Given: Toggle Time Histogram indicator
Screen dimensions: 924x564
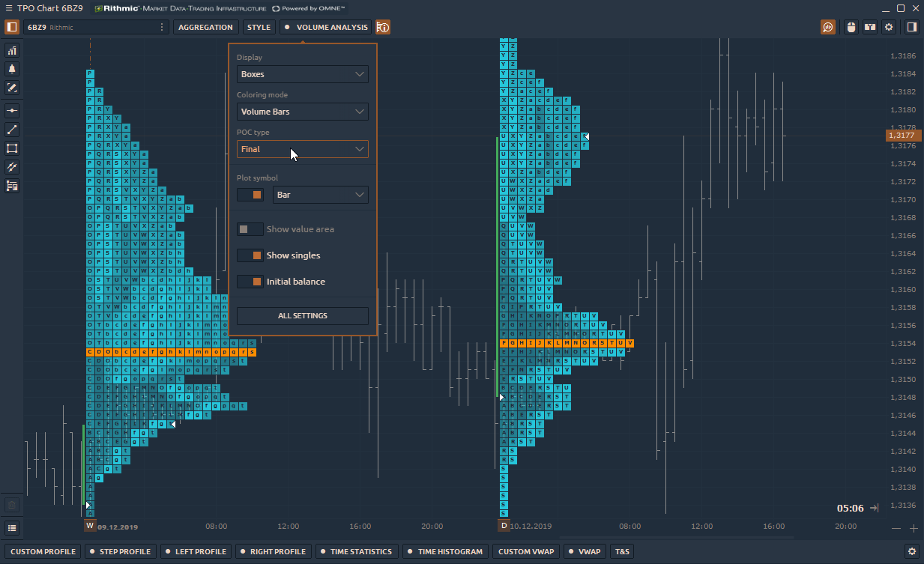Looking at the screenshot, I should click(445, 551).
